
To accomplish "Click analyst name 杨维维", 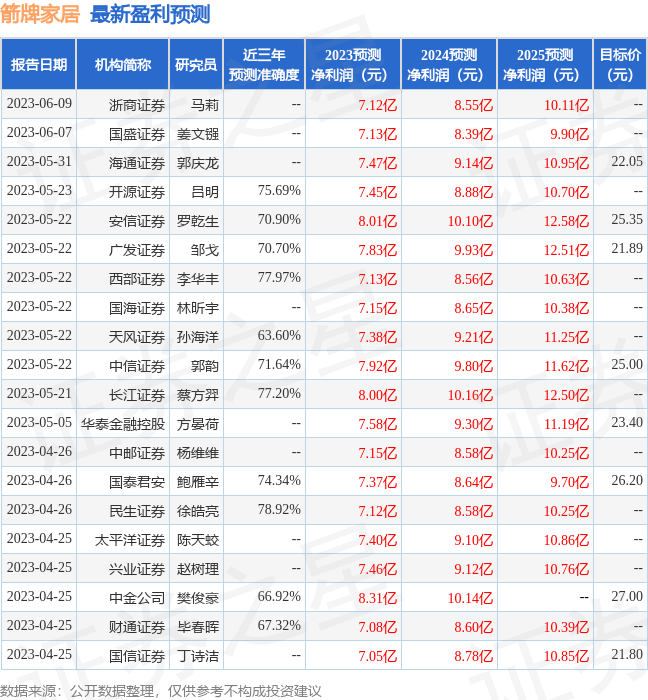I will click(x=198, y=454).
